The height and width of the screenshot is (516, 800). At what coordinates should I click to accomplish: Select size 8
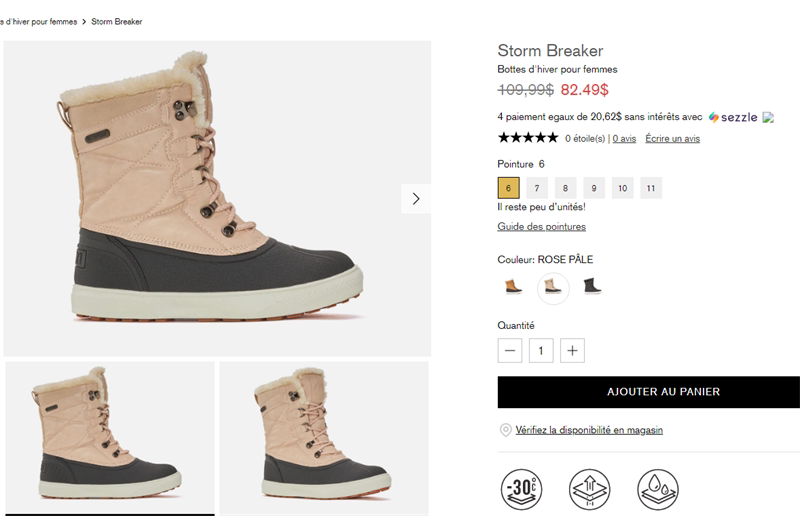coord(565,188)
